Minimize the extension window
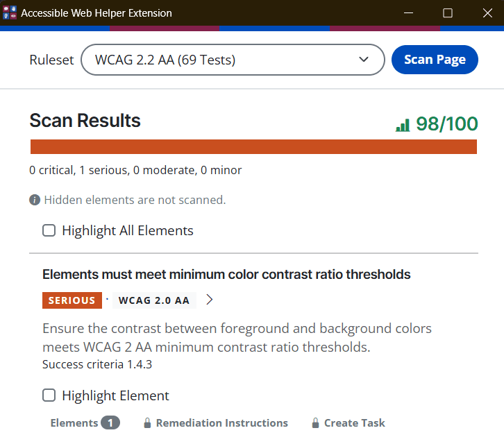This screenshot has height=444, width=504. pyautogui.click(x=408, y=12)
